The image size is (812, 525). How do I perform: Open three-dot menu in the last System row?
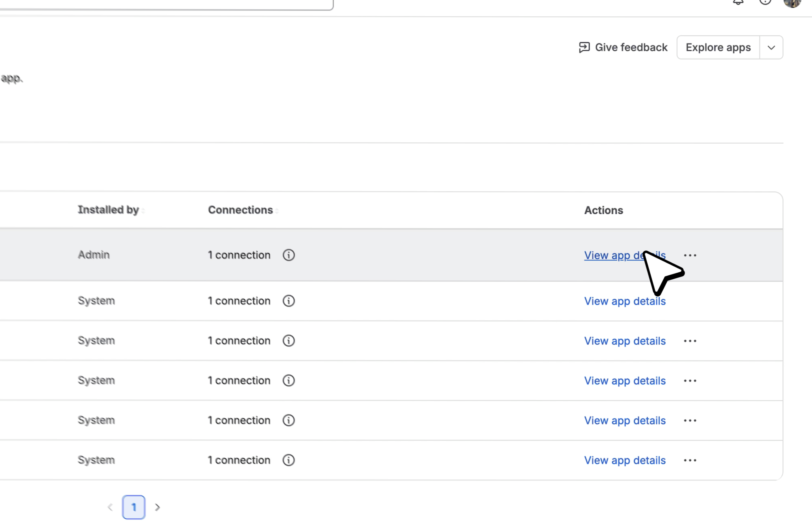pos(690,460)
